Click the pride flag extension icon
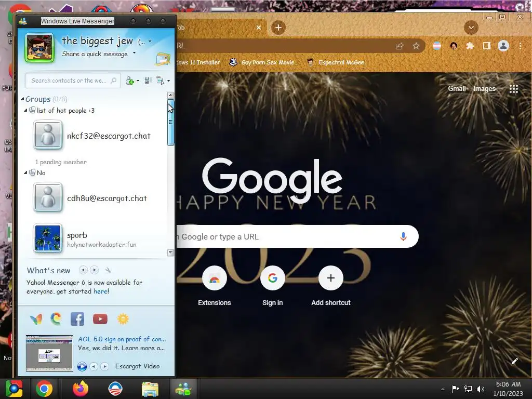 pos(437,46)
